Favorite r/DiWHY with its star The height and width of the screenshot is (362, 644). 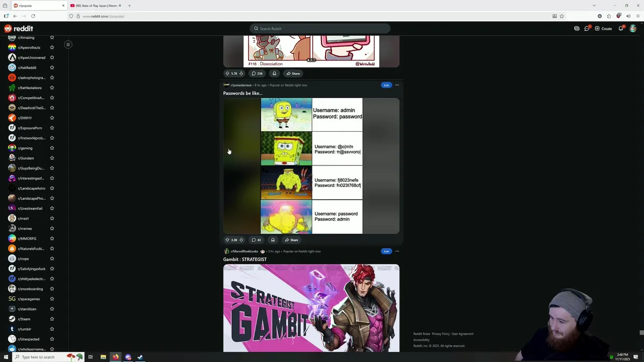pos(52,118)
